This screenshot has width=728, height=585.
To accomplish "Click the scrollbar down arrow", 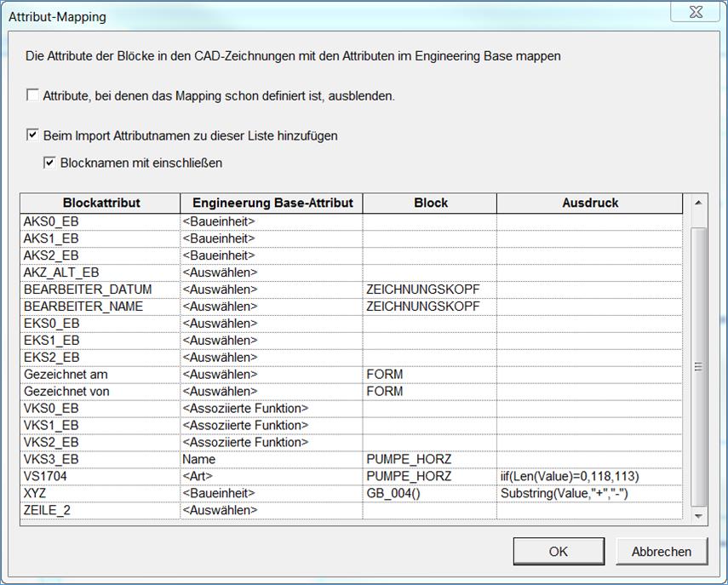I will coord(698,516).
